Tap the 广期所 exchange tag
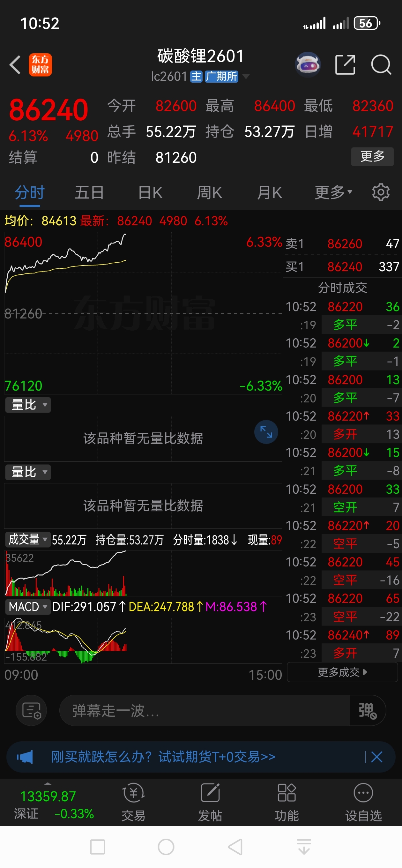The width and height of the screenshot is (402, 868). (x=221, y=77)
